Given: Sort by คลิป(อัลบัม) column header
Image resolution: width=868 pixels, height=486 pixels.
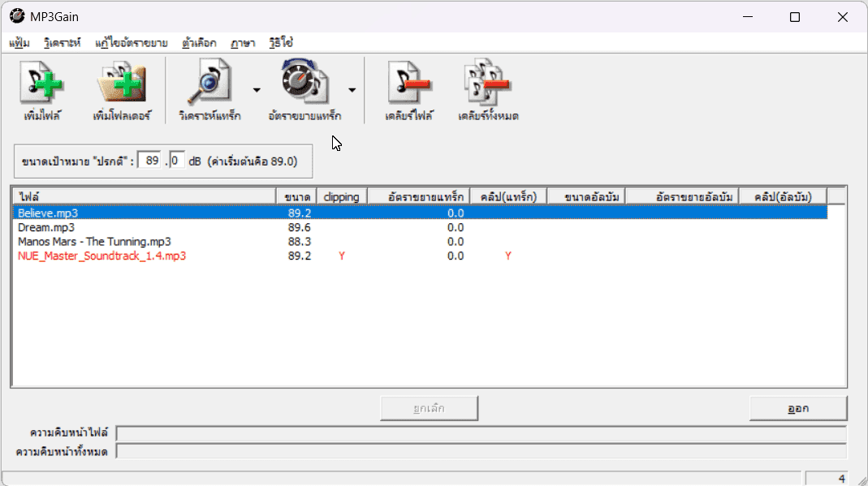Looking at the screenshot, I should pyautogui.click(x=783, y=197).
